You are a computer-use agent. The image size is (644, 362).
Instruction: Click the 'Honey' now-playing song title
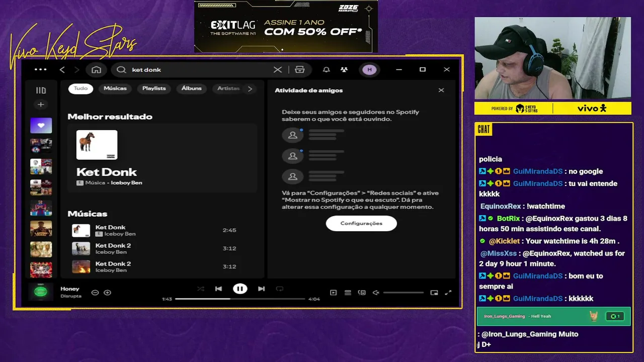coord(70,289)
